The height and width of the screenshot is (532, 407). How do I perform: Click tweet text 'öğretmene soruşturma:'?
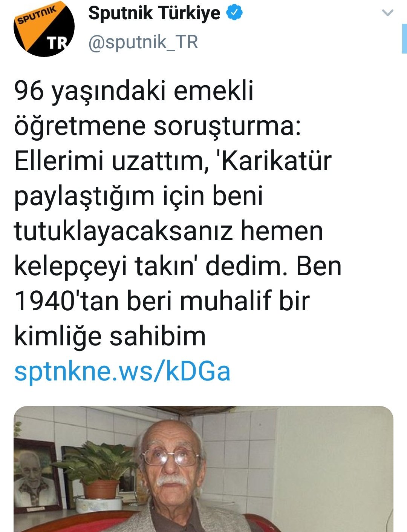coord(158,126)
